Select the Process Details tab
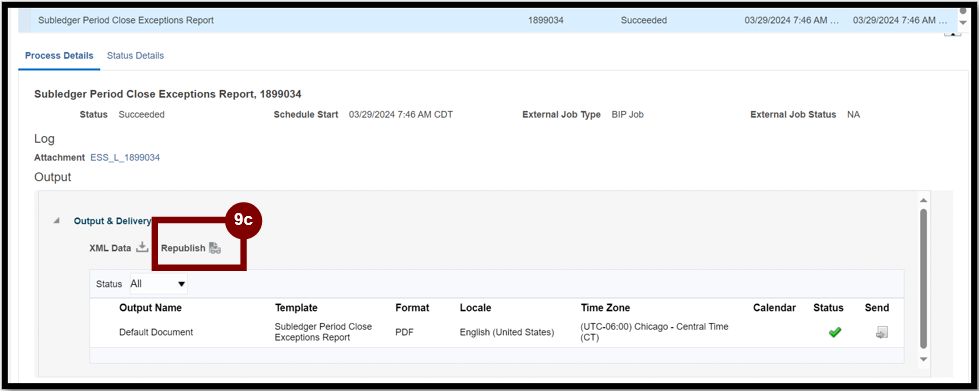 (x=59, y=56)
